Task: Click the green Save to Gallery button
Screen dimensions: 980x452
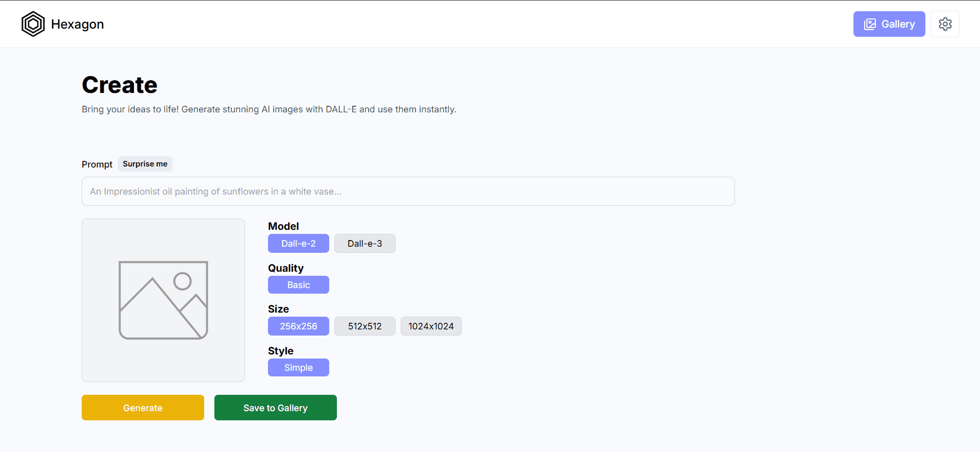Action: pyautogui.click(x=276, y=408)
